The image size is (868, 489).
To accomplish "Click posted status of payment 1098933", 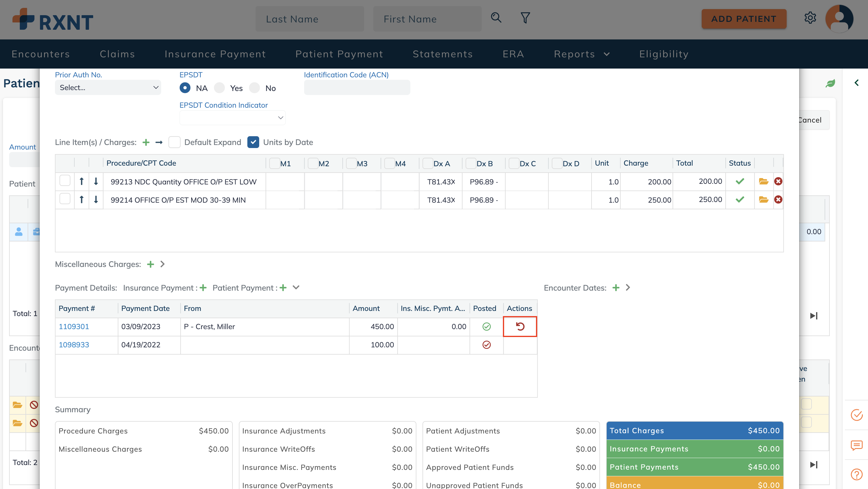I will click(x=486, y=345).
